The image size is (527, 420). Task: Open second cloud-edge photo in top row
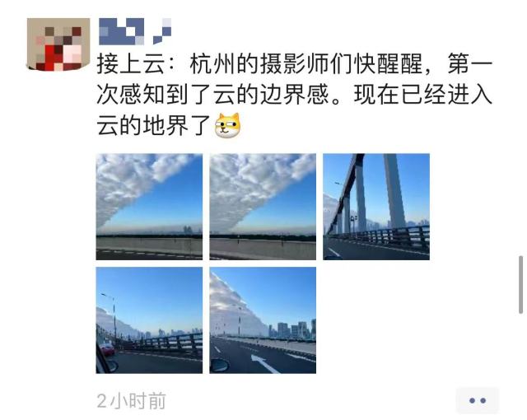click(x=263, y=207)
